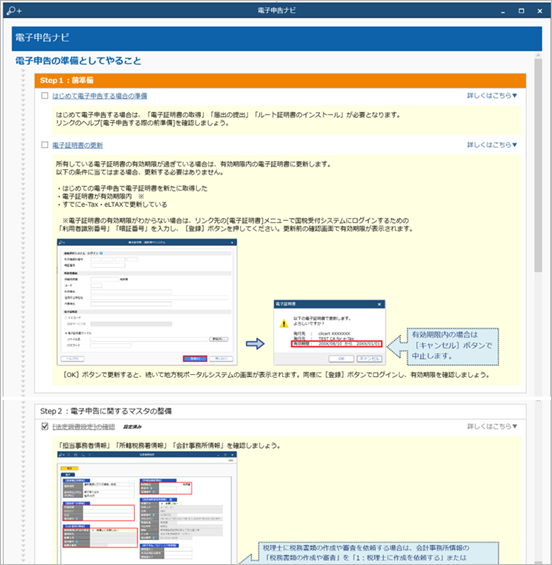Maximize the 電子申告ナビ window
Viewport: 552px width, 565px height.
tap(521, 11)
